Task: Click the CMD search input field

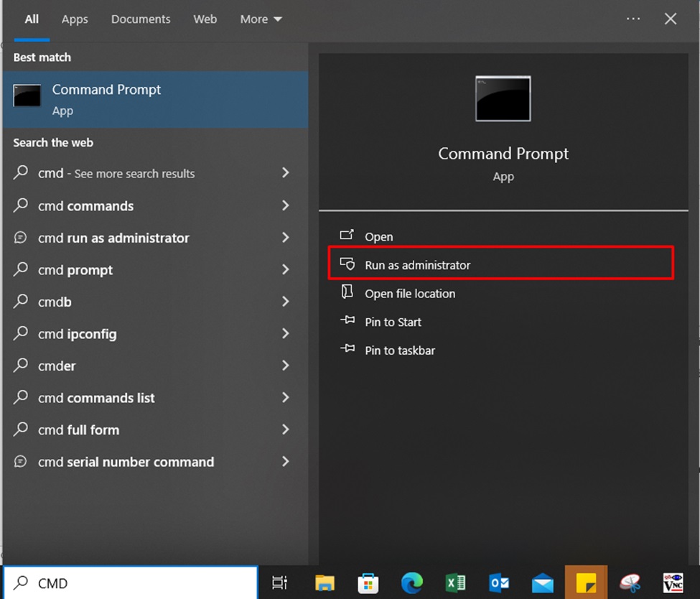Action: (129, 582)
